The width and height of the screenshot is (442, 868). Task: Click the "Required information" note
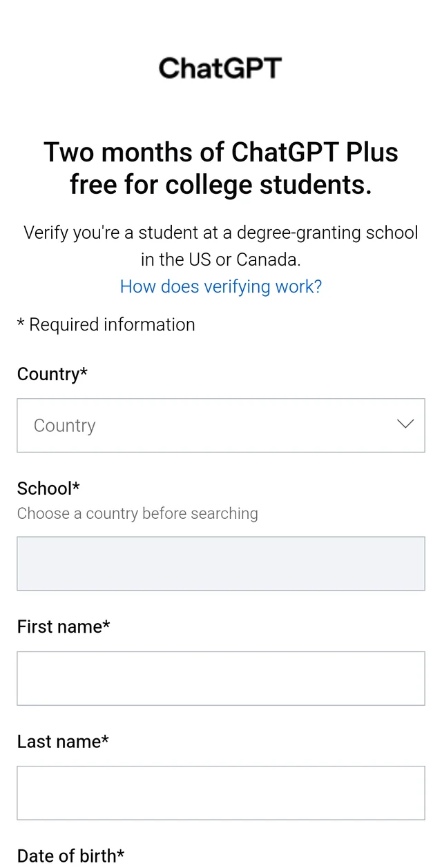(106, 324)
